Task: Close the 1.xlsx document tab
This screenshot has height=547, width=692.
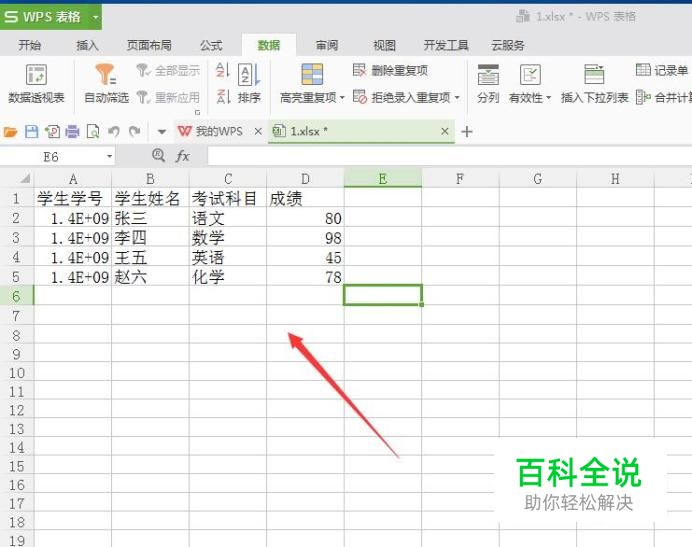Action: point(445,131)
